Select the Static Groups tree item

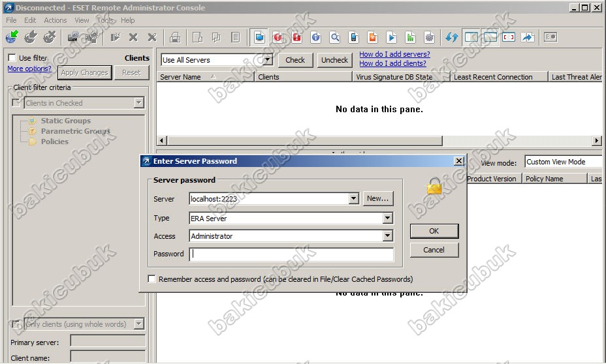[66, 121]
